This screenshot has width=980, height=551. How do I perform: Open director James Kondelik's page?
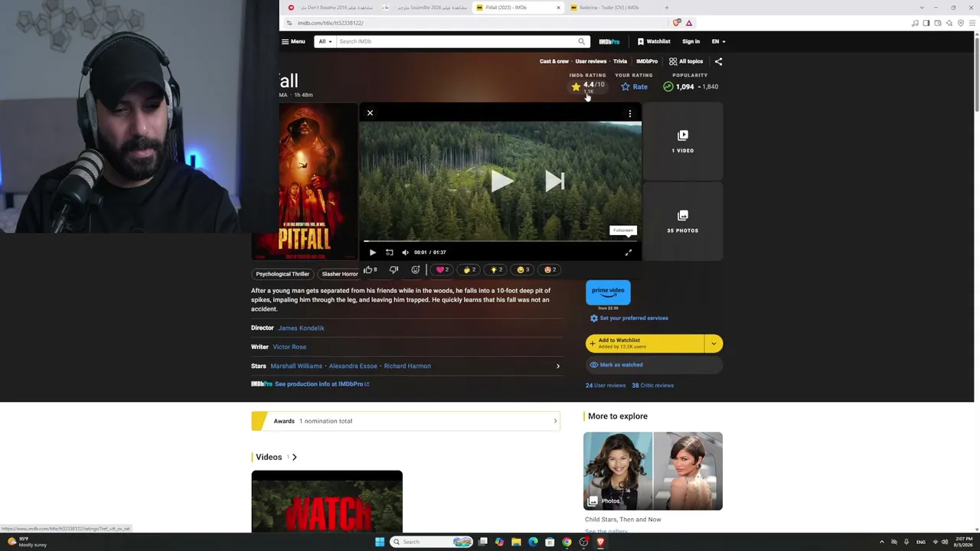pyautogui.click(x=301, y=328)
